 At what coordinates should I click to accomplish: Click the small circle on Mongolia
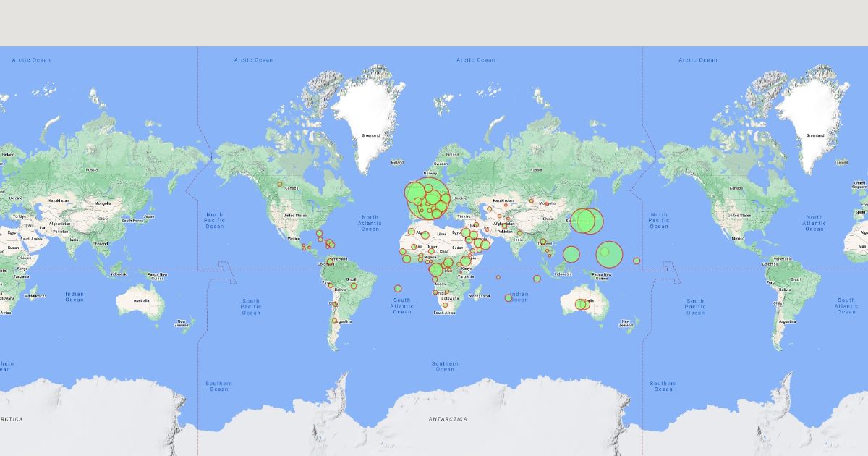(x=548, y=203)
